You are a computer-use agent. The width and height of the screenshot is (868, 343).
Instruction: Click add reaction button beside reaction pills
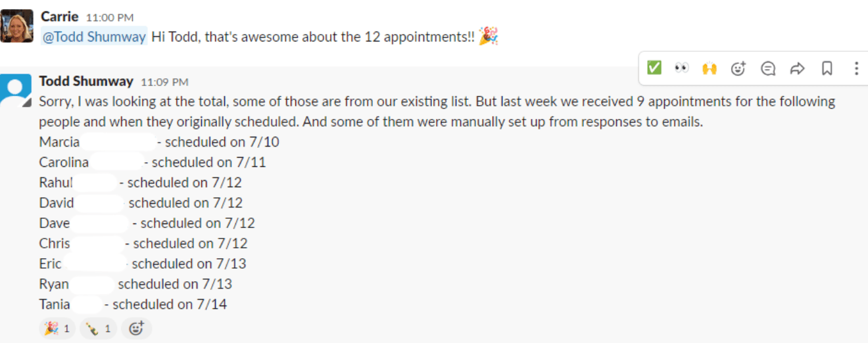click(136, 328)
